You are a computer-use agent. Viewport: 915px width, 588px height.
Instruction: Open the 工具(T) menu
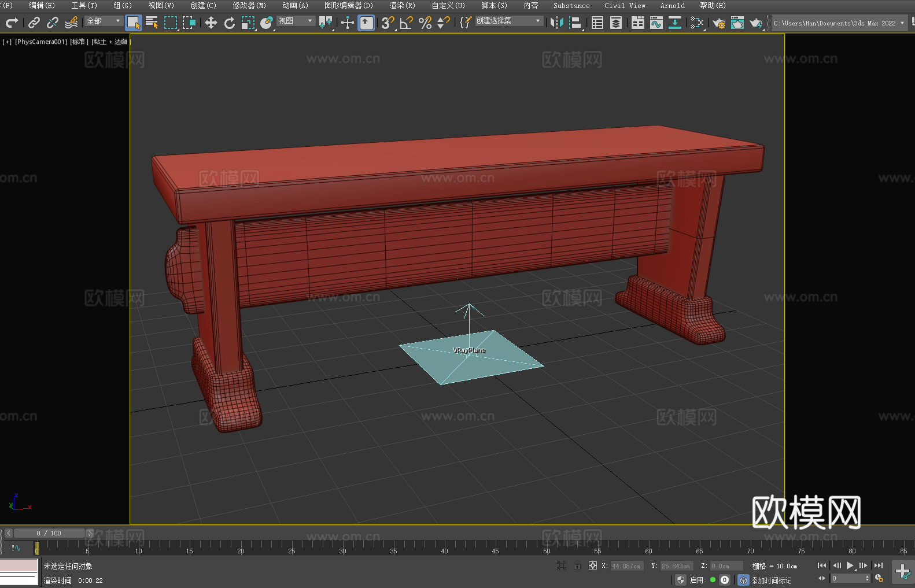coord(84,5)
